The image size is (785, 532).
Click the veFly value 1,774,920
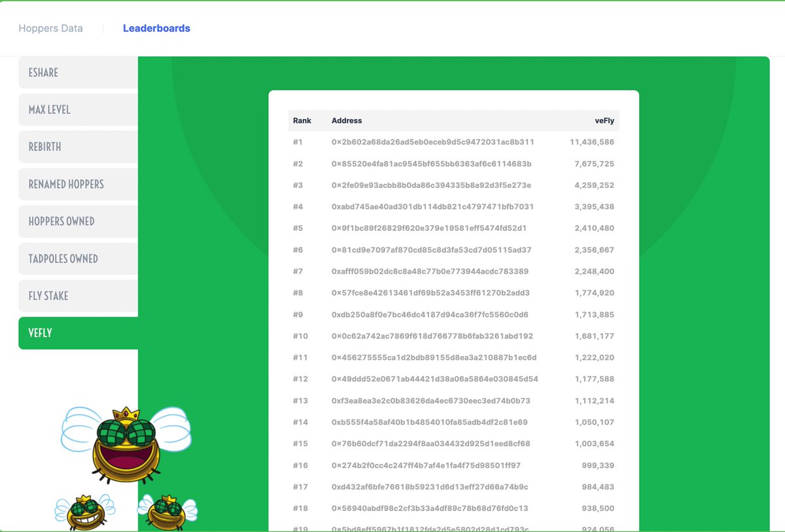[595, 293]
